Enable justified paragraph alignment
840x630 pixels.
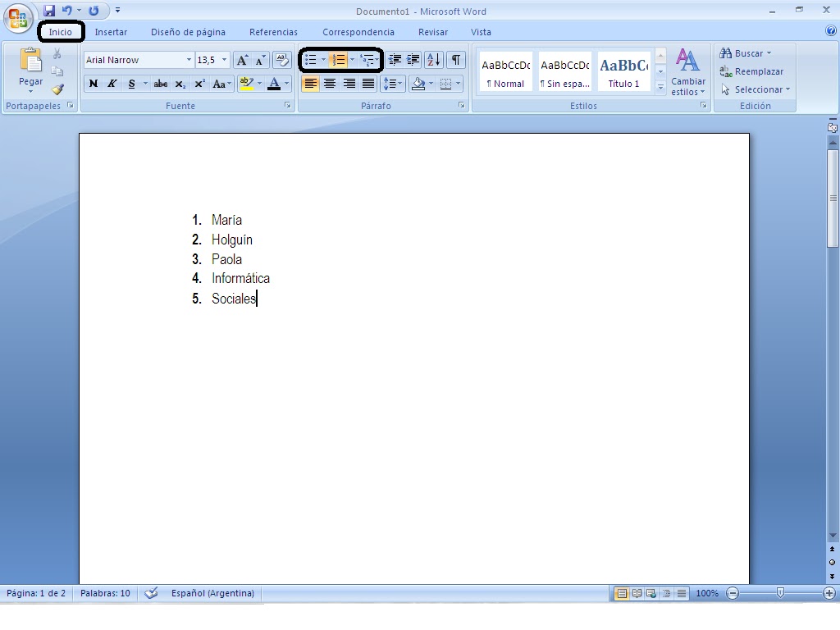tap(367, 84)
